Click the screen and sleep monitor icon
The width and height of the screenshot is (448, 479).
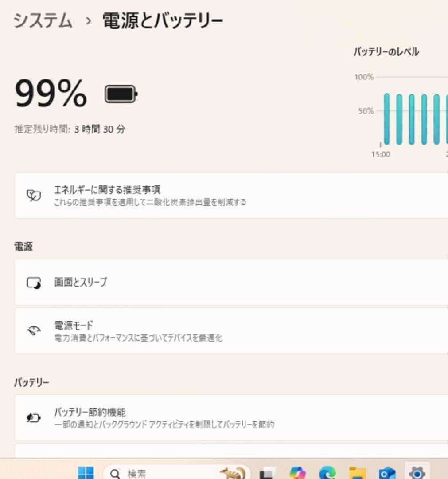click(34, 283)
